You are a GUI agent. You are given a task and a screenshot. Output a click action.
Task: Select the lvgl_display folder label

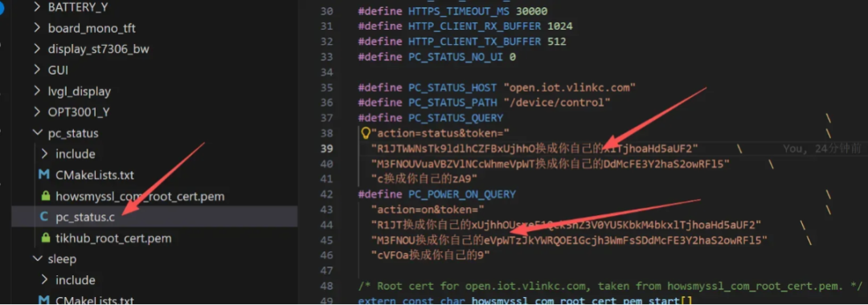[x=80, y=91]
